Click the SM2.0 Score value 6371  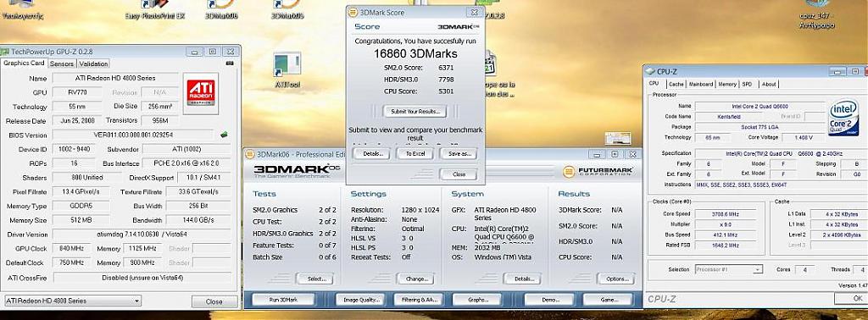(x=446, y=68)
